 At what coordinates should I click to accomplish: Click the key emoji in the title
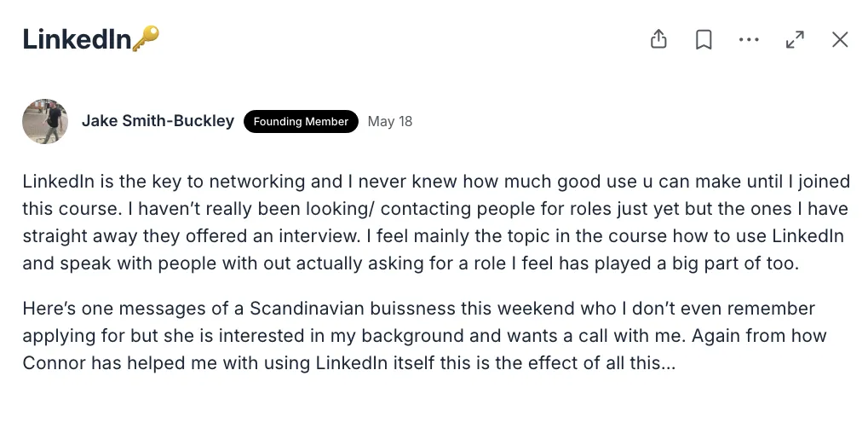coord(146,38)
